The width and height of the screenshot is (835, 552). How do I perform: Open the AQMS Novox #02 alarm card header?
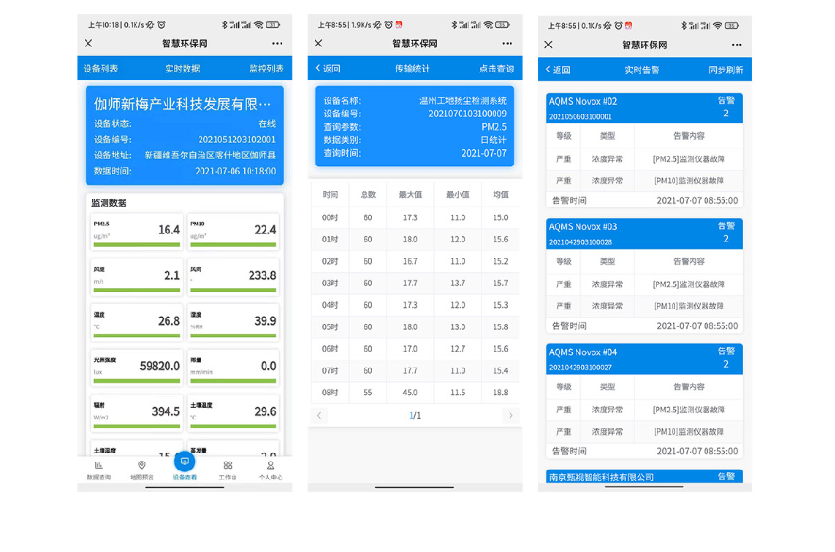(x=644, y=108)
